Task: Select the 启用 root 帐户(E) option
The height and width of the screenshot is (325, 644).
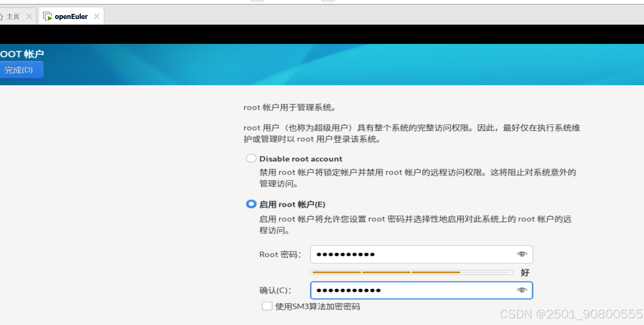Action: tap(251, 204)
